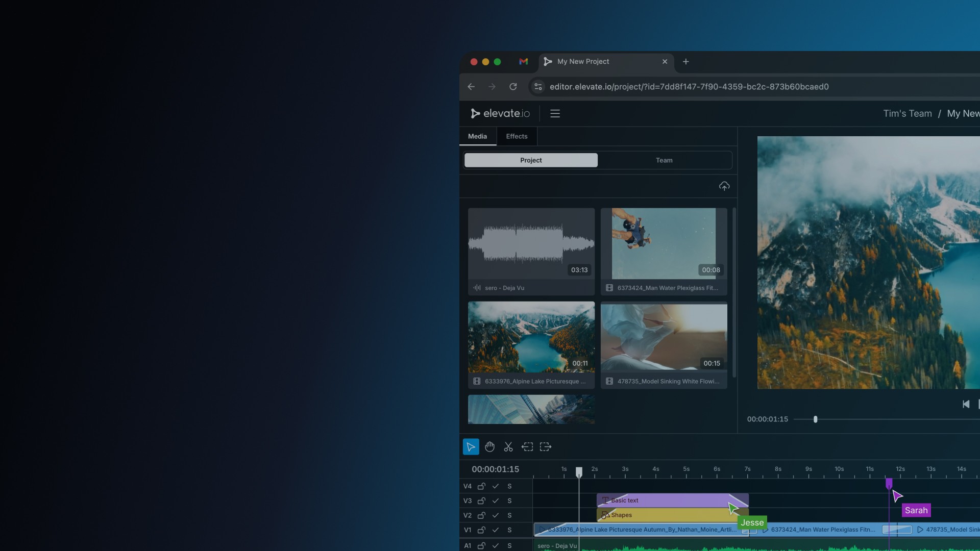
Task: Switch media library to Team
Action: click(664, 160)
